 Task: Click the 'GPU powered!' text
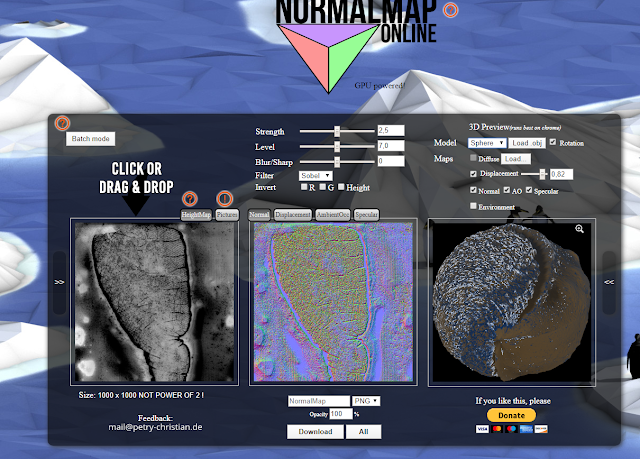click(x=380, y=85)
